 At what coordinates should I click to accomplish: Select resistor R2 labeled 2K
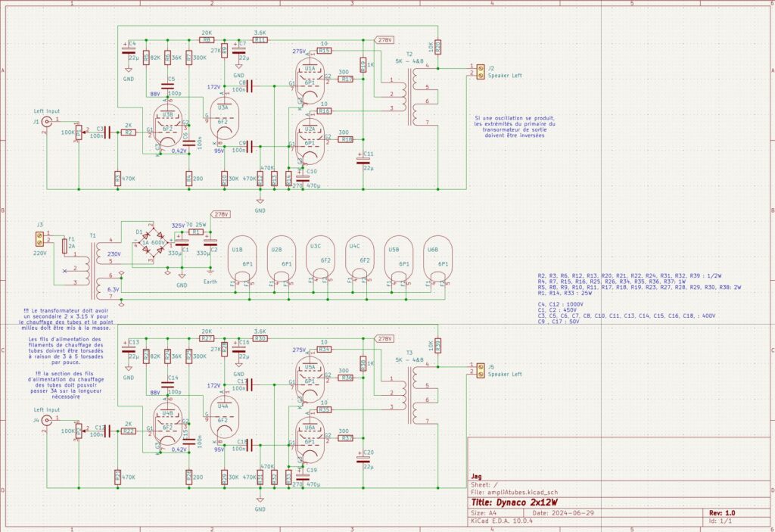[129, 132]
